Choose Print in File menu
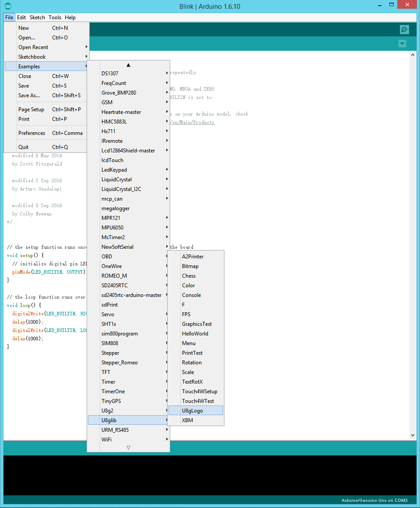 click(46, 119)
